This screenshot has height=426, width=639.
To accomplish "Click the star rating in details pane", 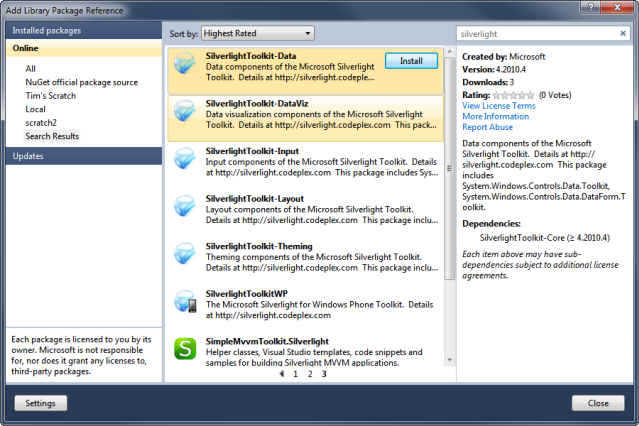I will pyautogui.click(x=513, y=95).
